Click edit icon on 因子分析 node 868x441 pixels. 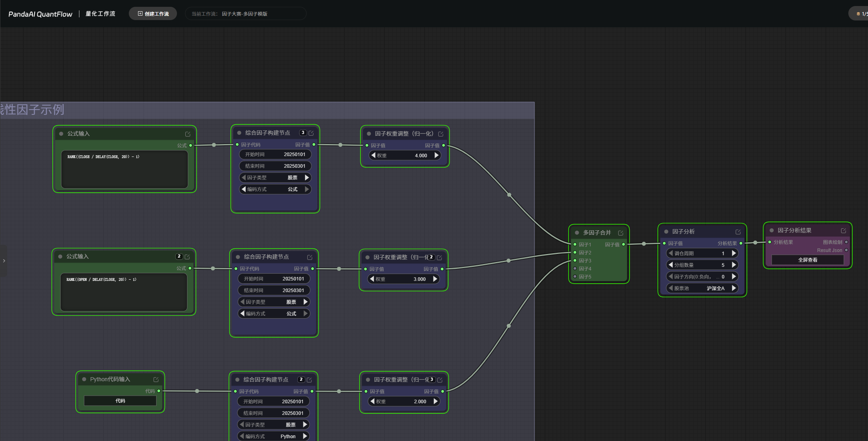738,232
